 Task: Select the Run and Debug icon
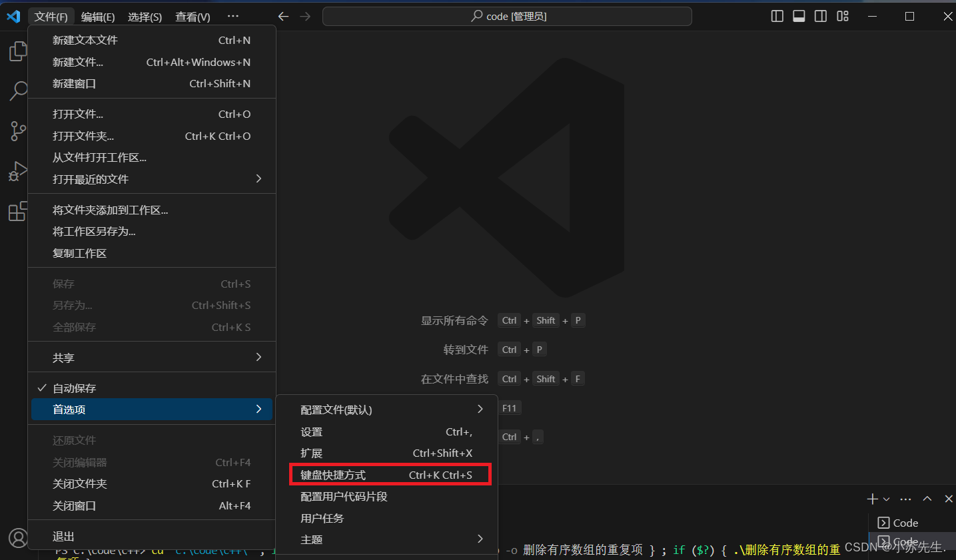[x=17, y=171]
